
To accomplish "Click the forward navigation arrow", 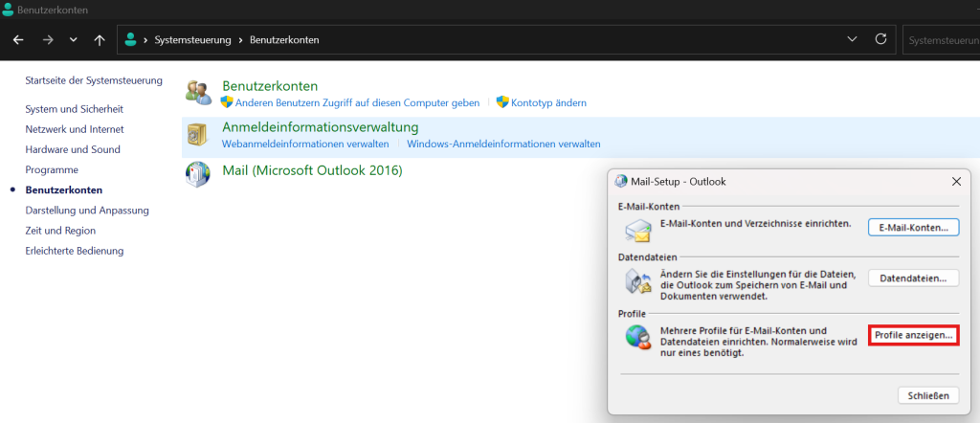I will tap(48, 40).
